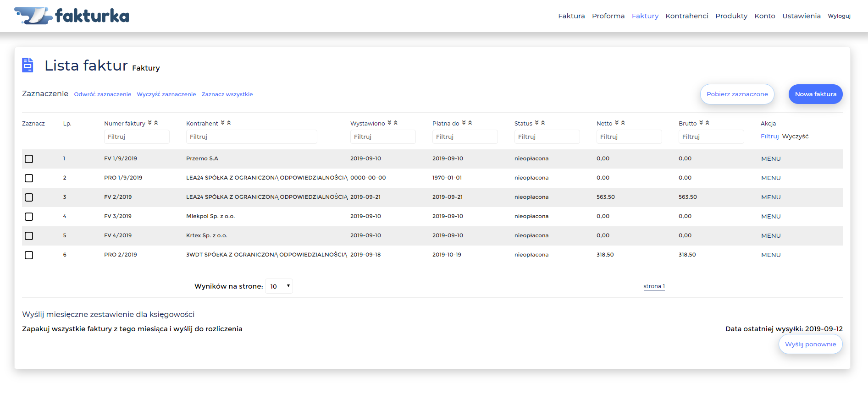868x399 pixels.
Task: Click the fakturka logo
Action: 72,16
